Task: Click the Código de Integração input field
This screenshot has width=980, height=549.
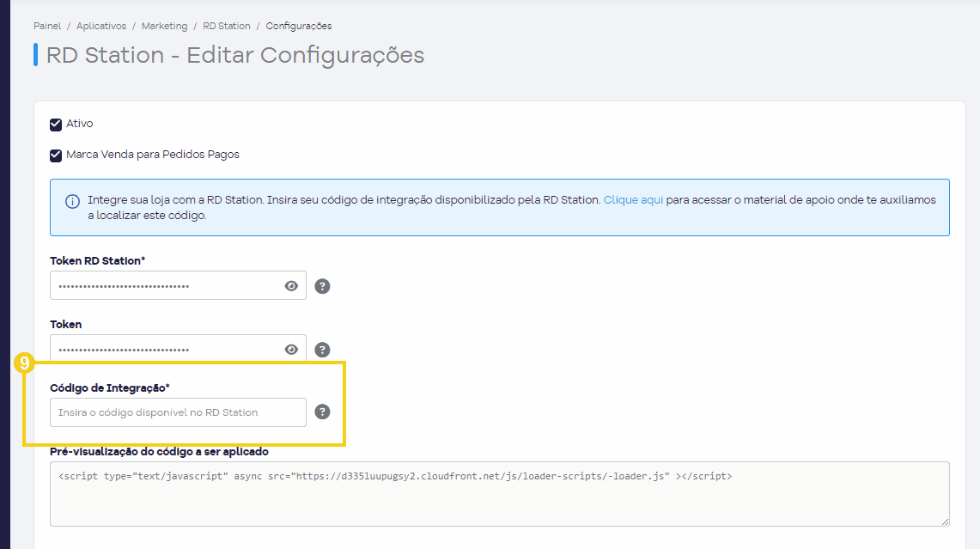Action: pos(178,412)
